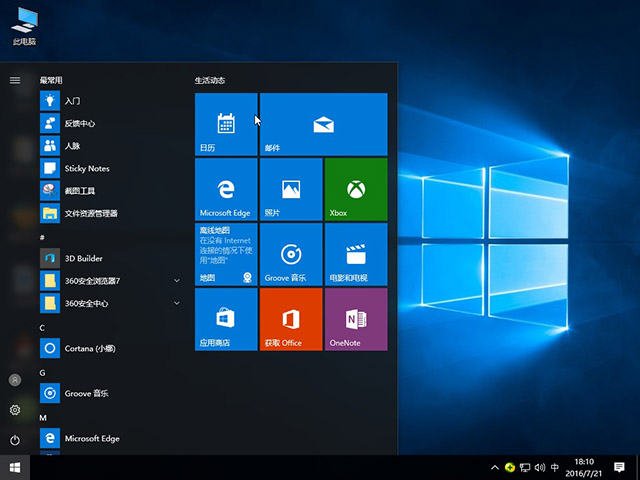Open the 邮件 mail tile
This screenshot has height=480, width=640.
[323, 124]
